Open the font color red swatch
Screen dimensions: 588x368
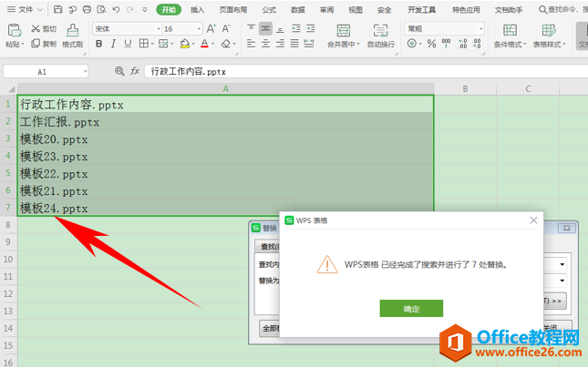point(204,44)
